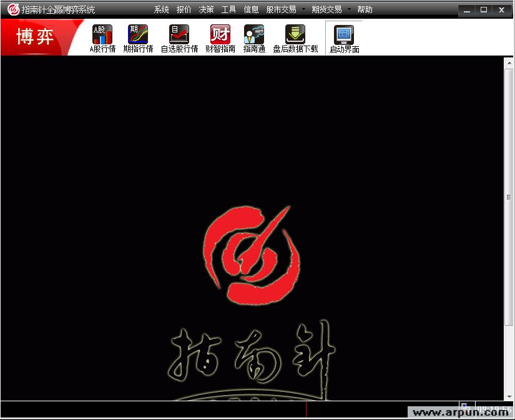Click the network status icon in status bar

click(464, 407)
